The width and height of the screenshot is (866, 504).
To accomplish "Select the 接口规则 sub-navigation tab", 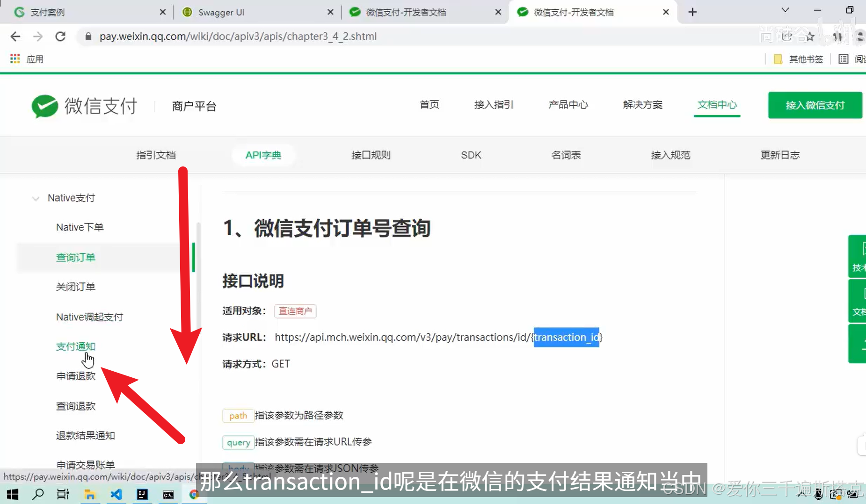I will [x=371, y=155].
